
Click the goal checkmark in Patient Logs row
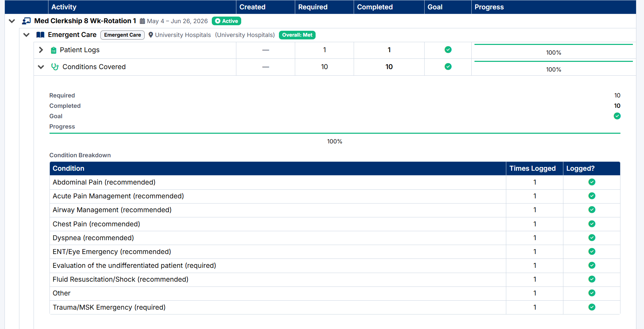[x=448, y=50]
